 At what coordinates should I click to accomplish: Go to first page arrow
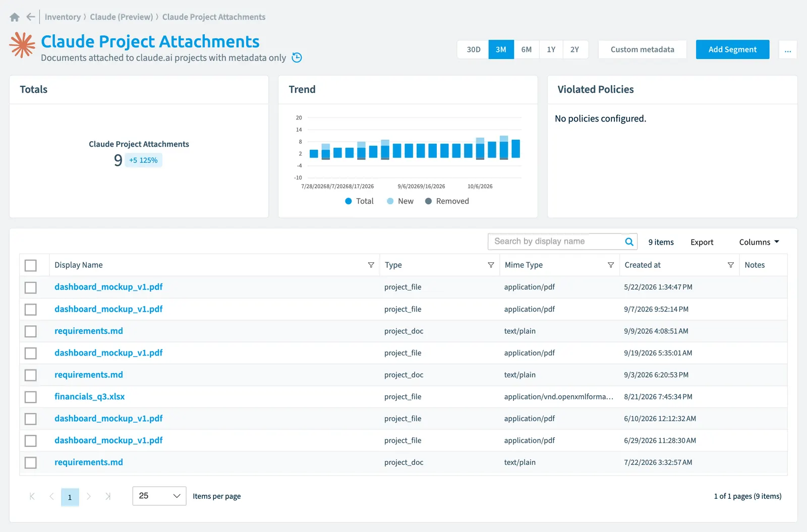click(32, 496)
